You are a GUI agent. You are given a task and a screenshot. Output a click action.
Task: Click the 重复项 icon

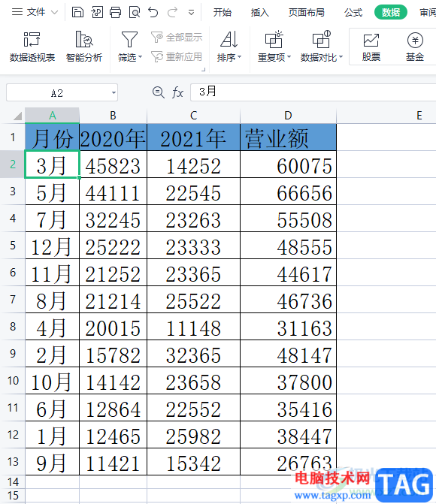274,40
